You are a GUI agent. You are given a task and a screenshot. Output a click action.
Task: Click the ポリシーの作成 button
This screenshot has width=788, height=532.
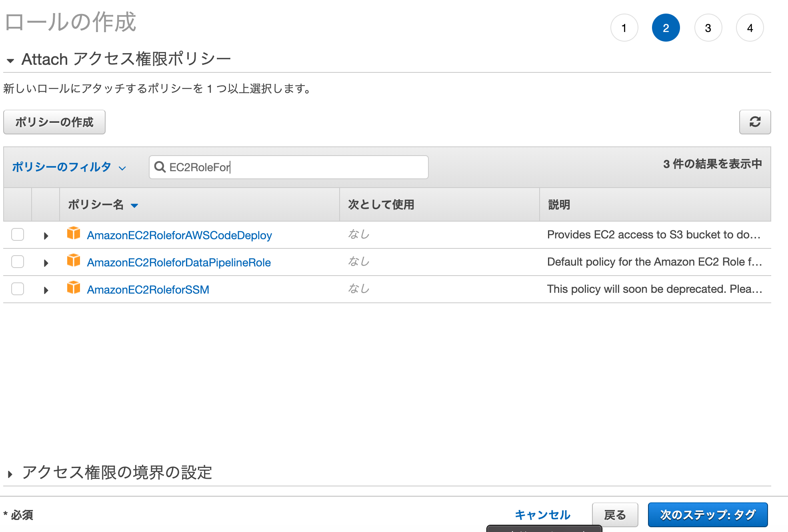54,122
